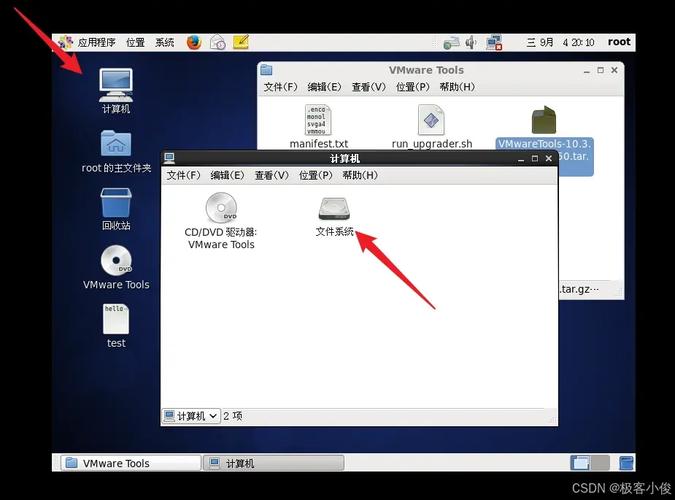This screenshot has width=675, height=500.
Task: Open the notes icon in top panel
Action: [x=241, y=42]
